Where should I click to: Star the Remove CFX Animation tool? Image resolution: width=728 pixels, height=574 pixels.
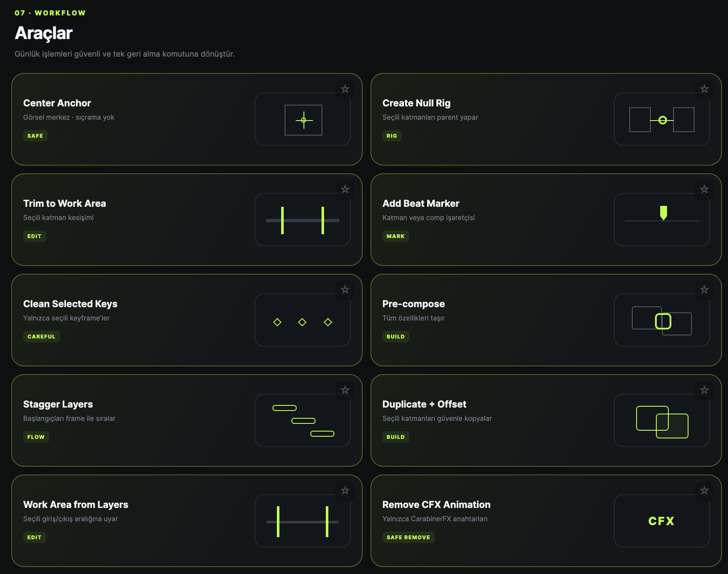704,491
